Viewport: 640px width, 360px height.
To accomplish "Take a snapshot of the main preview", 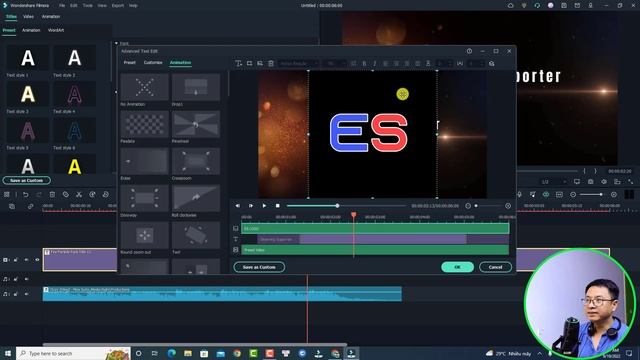I will point(591,182).
